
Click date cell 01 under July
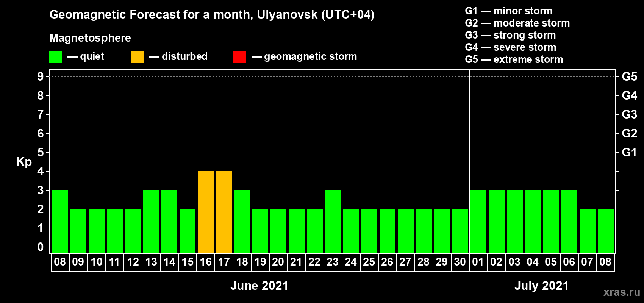pos(478,262)
